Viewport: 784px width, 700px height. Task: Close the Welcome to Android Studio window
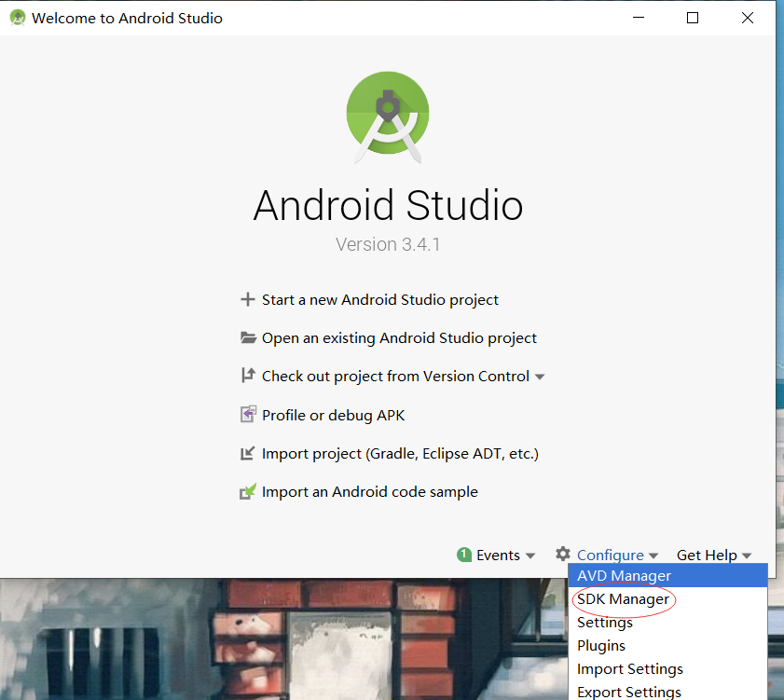pos(747,18)
